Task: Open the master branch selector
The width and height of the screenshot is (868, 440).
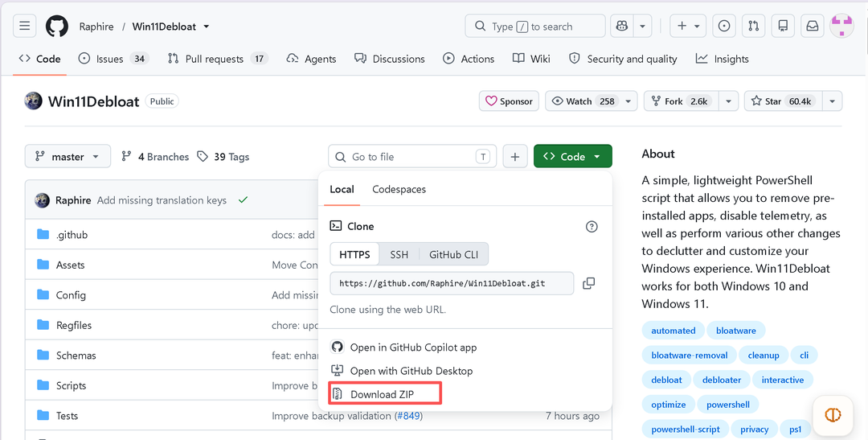Action: [x=68, y=156]
